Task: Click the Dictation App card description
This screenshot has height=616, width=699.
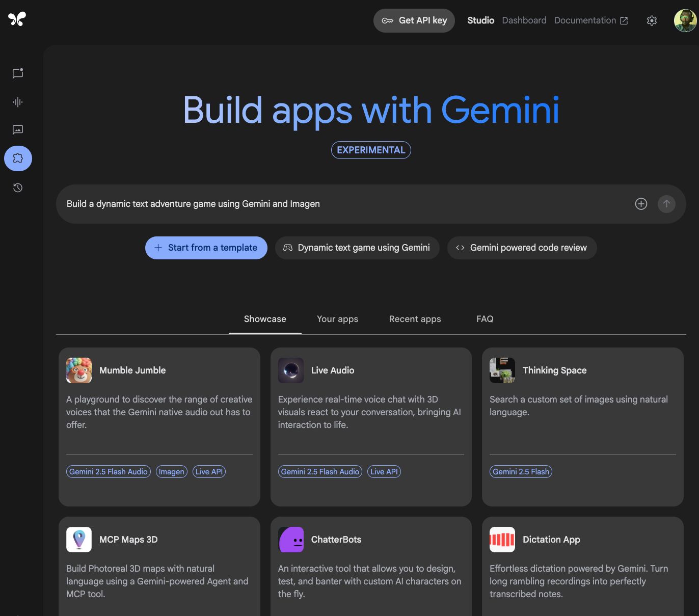Action: coord(579,581)
